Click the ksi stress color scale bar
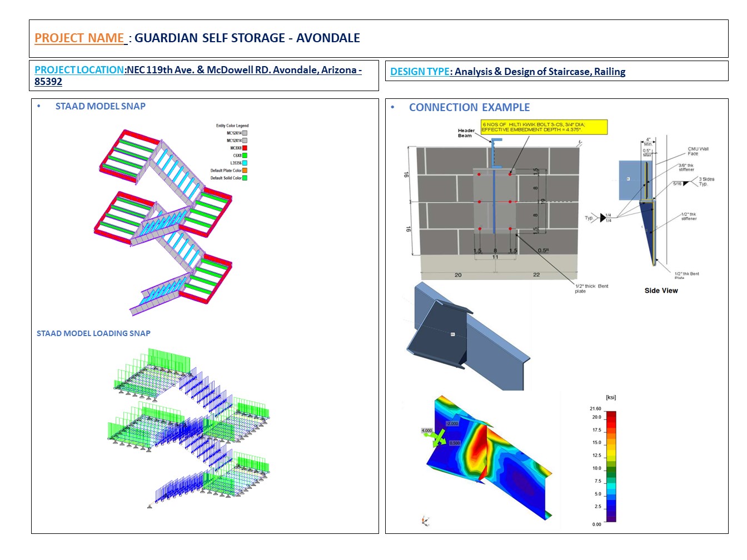This screenshot has width=747, height=560. [611, 466]
